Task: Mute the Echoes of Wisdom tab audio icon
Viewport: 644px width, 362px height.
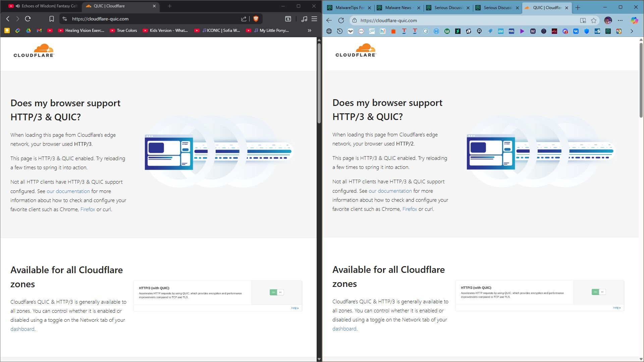Action: [17, 6]
